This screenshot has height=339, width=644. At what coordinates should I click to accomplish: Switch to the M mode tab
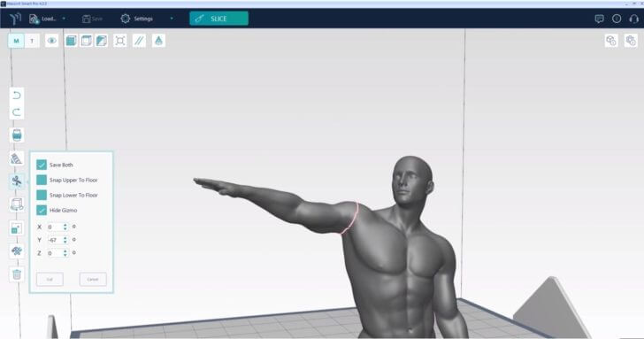coord(17,41)
